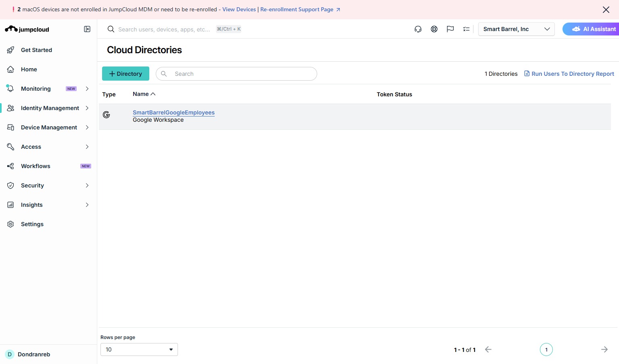
Task: Click the Home house icon
Action: tap(10, 69)
